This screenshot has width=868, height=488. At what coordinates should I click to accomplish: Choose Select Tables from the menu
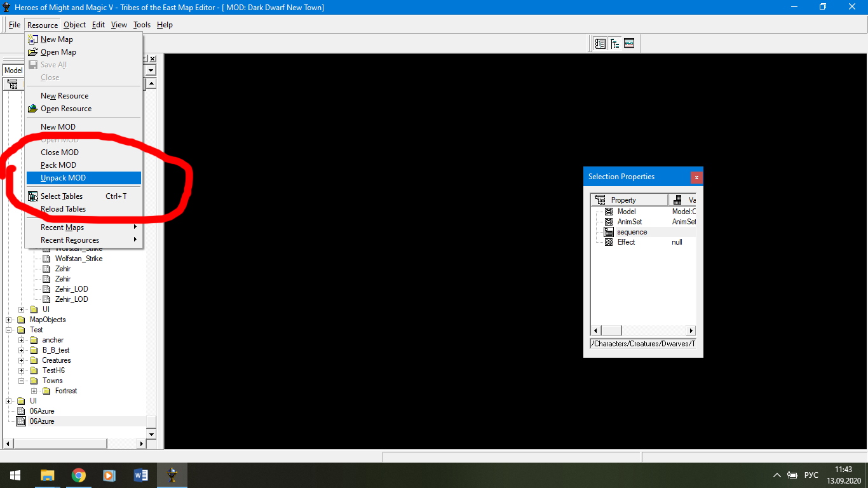pyautogui.click(x=83, y=196)
